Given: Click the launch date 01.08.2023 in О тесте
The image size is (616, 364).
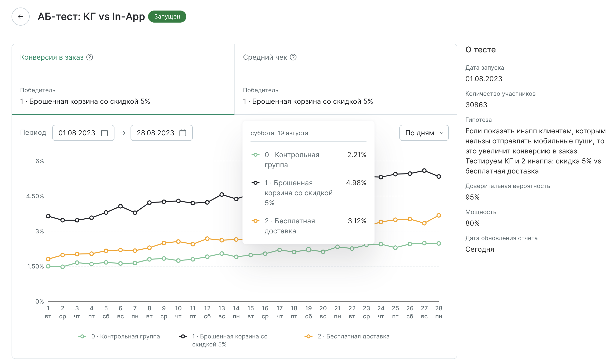Looking at the screenshot, I should click(484, 79).
